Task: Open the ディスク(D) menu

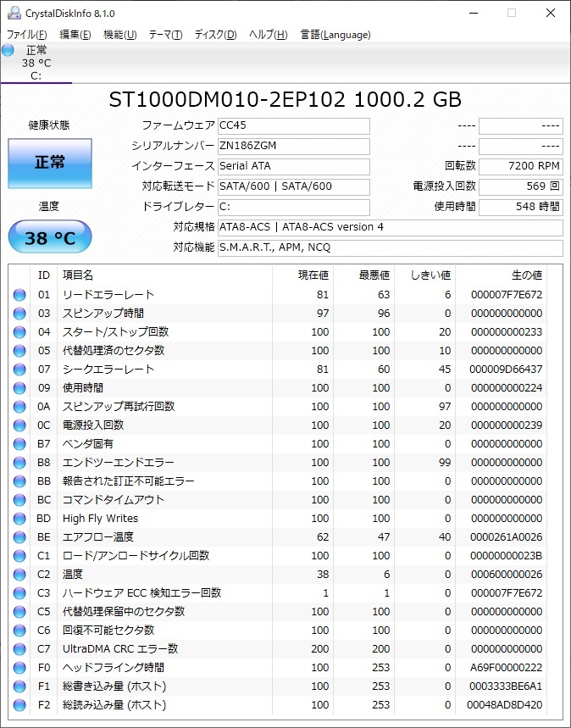Action: tap(215, 35)
